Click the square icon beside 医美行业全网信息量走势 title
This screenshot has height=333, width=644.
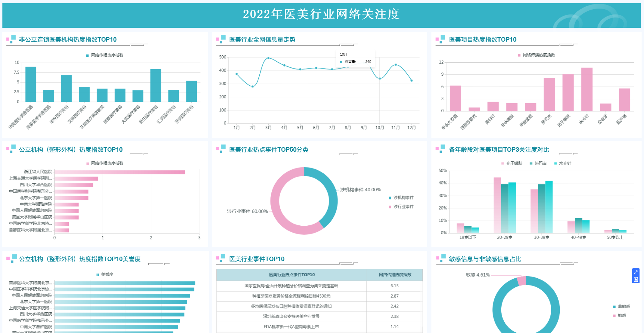tap(221, 39)
